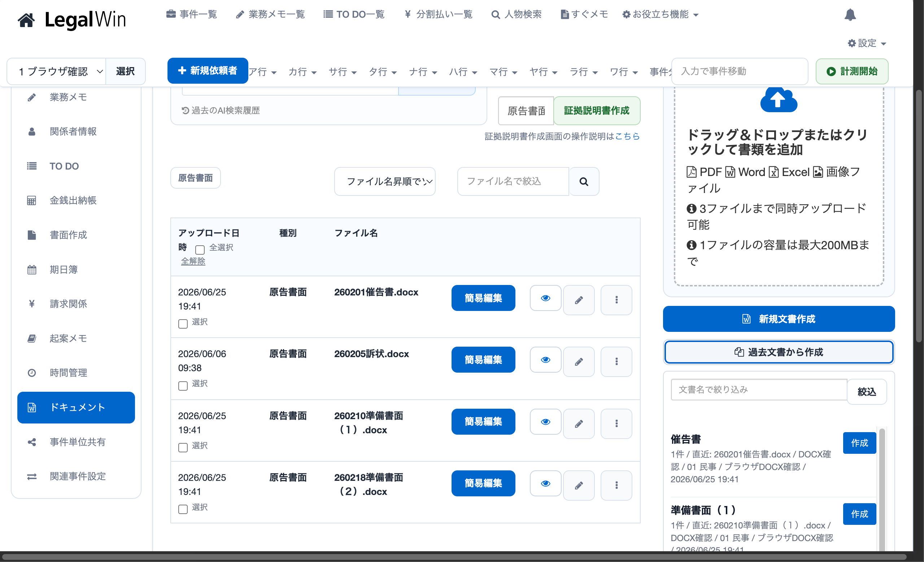Click the past documents list scrollbar
The height and width of the screenshot is (562, 924).
[x=882, y=489]
